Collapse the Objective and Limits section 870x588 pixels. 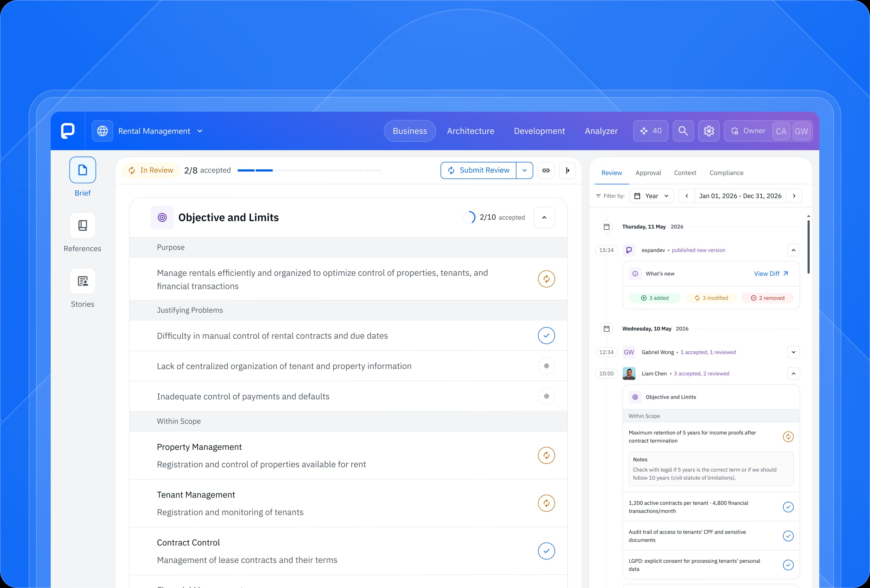[x=544, y=218]
